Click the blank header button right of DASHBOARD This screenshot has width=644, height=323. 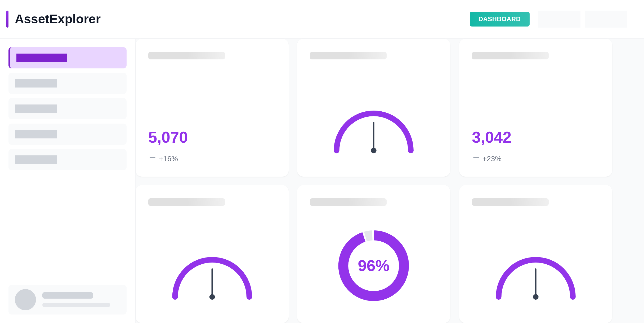[x=559, y=19]
